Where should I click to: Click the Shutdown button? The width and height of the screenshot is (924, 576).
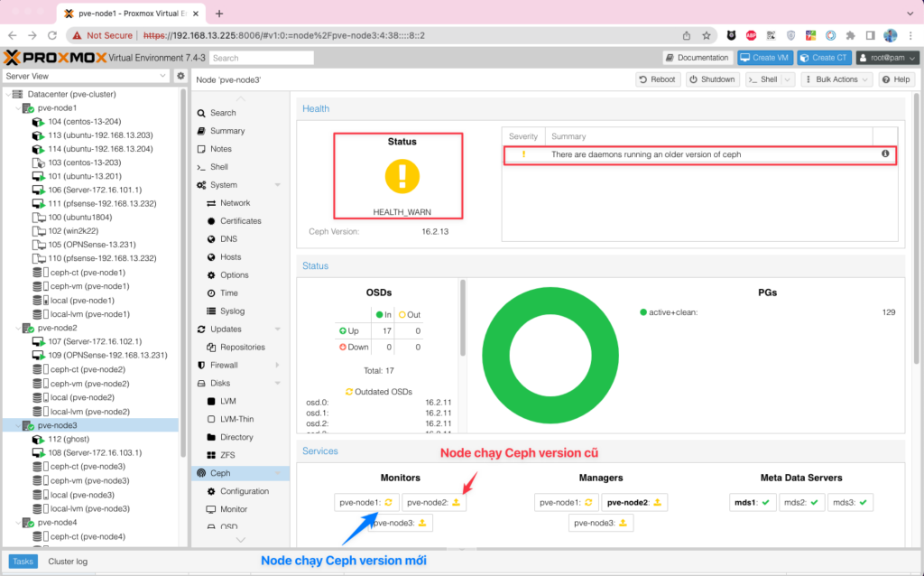(x=712, y=79)
